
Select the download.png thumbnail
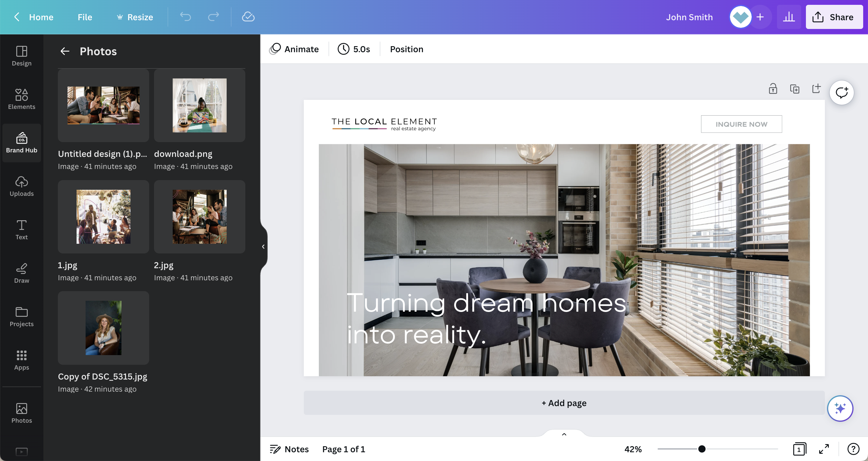coord(199,105)
